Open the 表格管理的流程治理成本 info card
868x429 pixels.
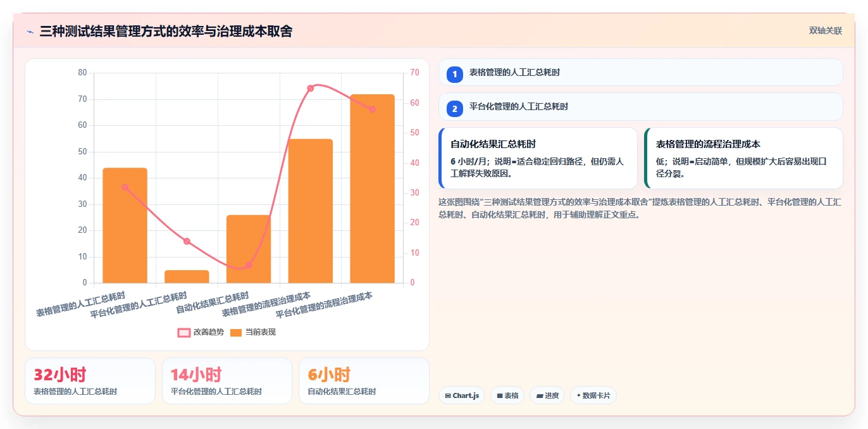[743, 158]
